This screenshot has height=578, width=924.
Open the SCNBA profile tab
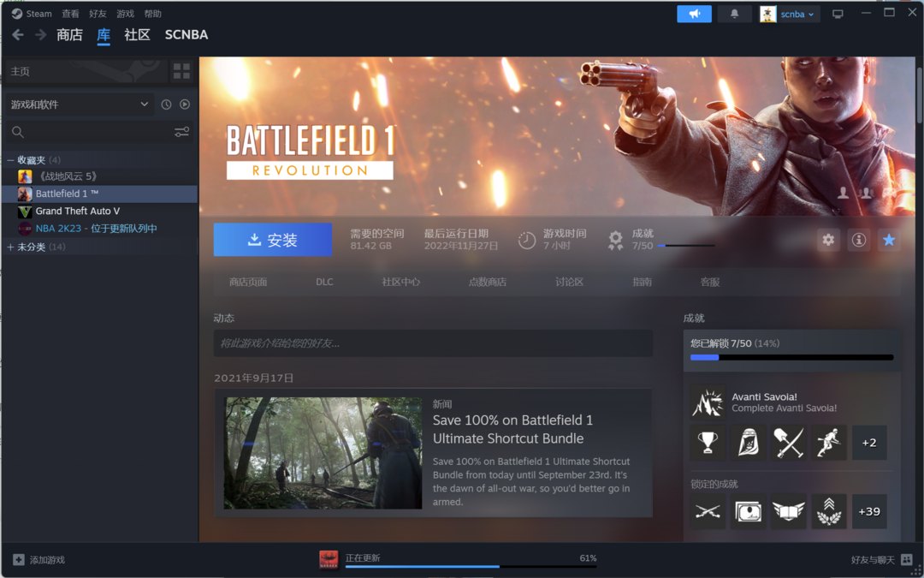pyautogui.click(x=187, y=35)
